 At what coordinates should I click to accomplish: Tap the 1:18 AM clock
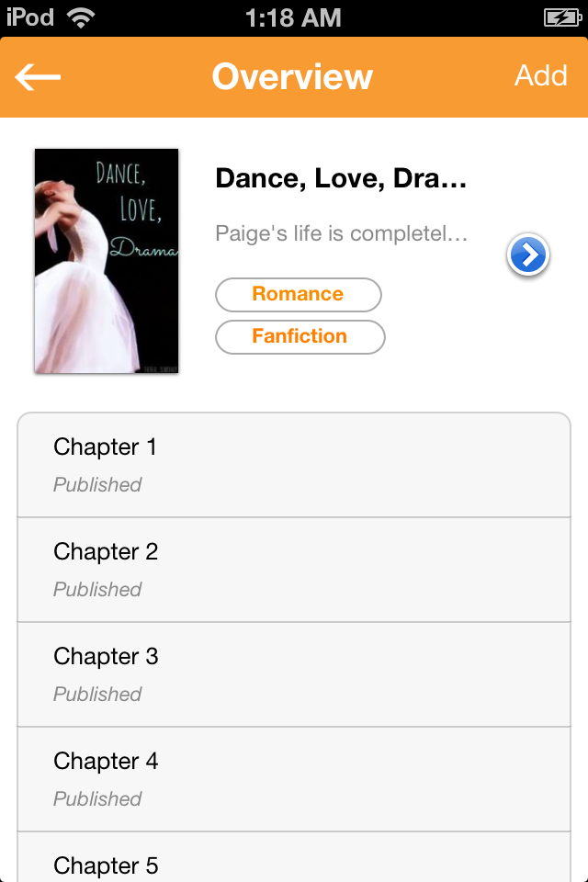[x=293, y=18]
